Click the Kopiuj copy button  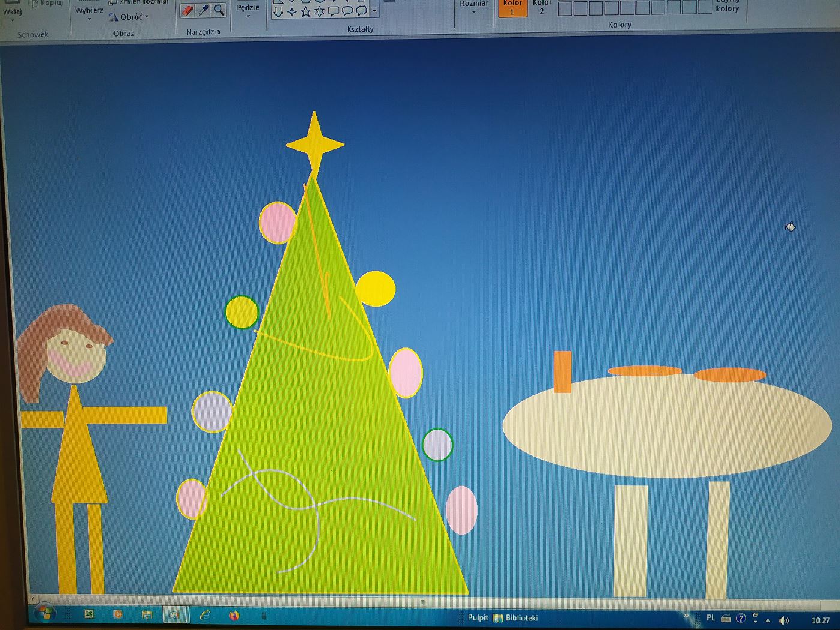[47, 4]
